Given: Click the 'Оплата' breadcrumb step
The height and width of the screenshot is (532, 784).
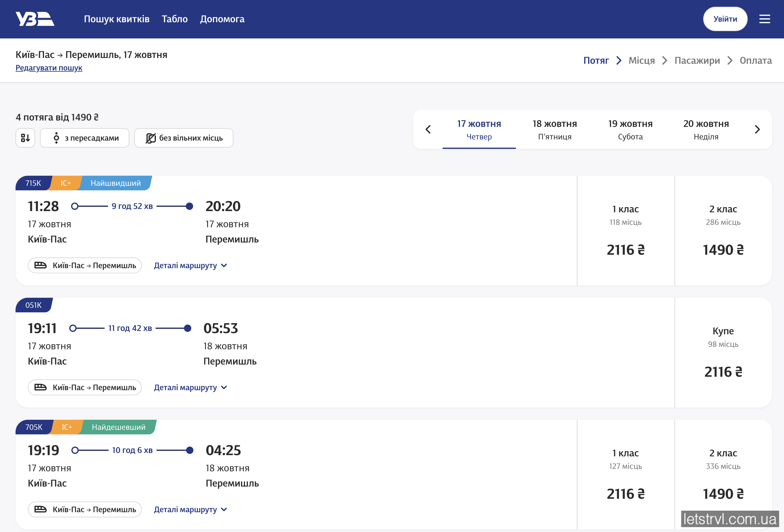Looking at the screenshot, I should click(x=755, y=60).
